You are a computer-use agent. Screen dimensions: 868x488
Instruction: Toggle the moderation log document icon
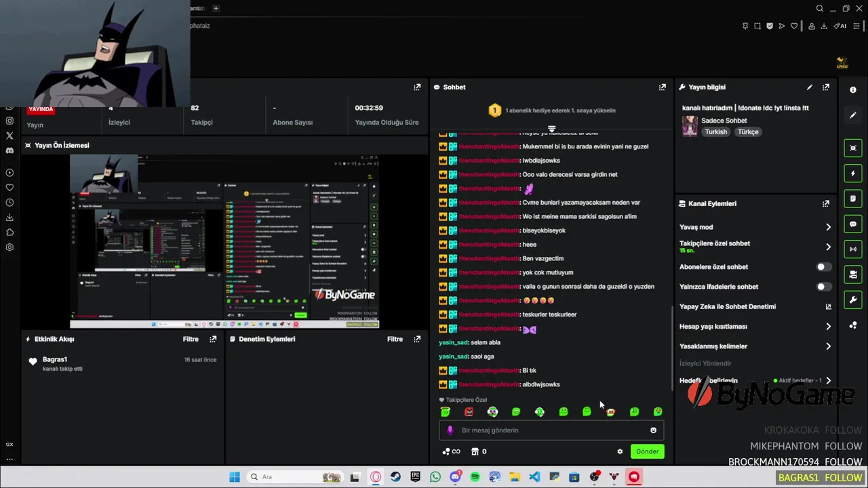tap(853, 199)
